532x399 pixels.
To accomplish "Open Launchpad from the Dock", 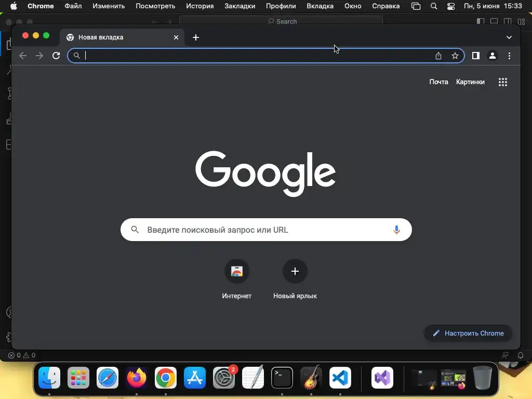I will pyautogui.click(x=78, y=378).
